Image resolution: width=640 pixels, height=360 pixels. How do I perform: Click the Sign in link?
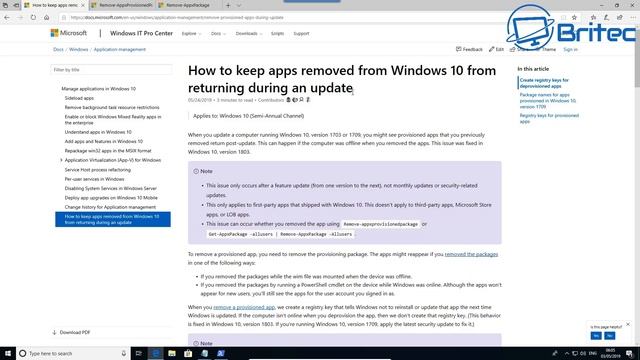[570, 49]
